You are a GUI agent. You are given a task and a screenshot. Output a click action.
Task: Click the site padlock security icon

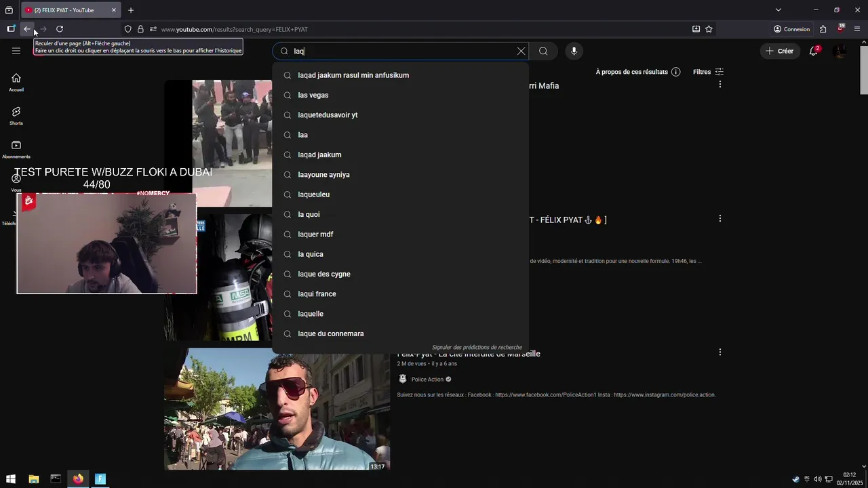pyautogui.click(x=140, y=29)
